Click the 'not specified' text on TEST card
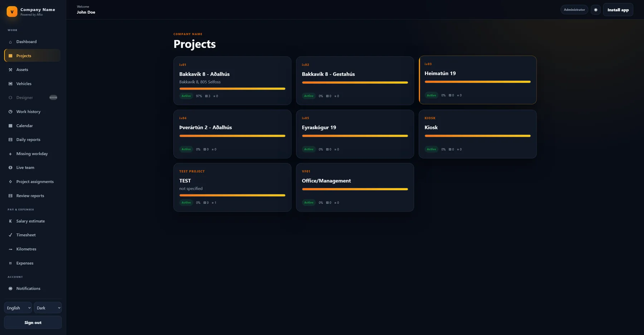The image size is (644, 335). (191, 188)
